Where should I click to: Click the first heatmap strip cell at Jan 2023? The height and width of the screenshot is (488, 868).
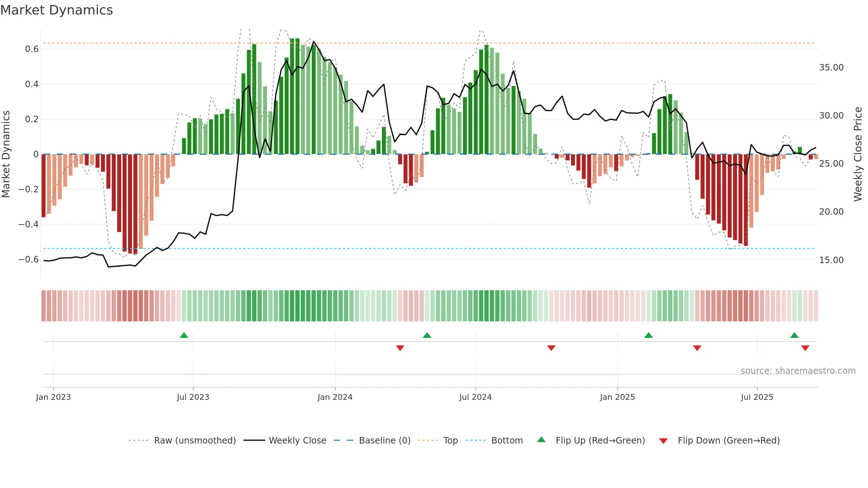click(x=43, y=306)
